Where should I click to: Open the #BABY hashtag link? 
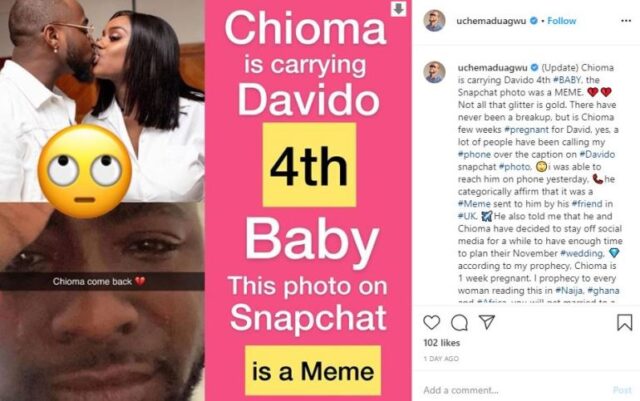pyautogui.click(x=569, y=80)
